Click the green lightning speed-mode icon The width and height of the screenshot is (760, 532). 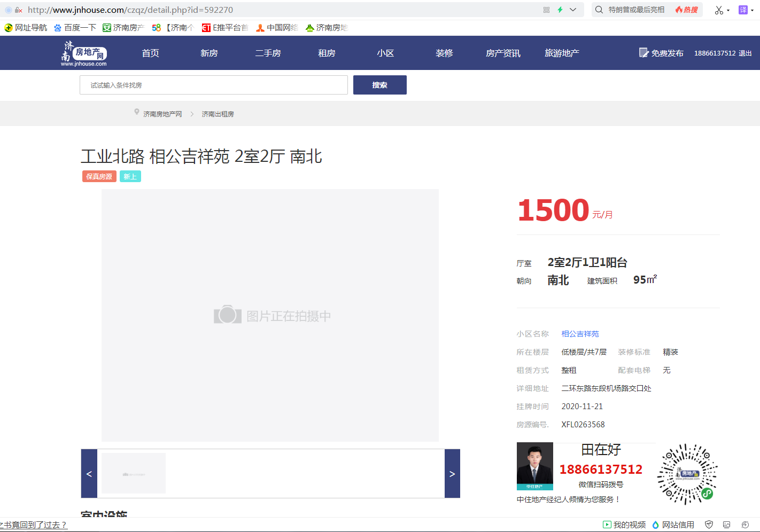[x=560, y=10]
